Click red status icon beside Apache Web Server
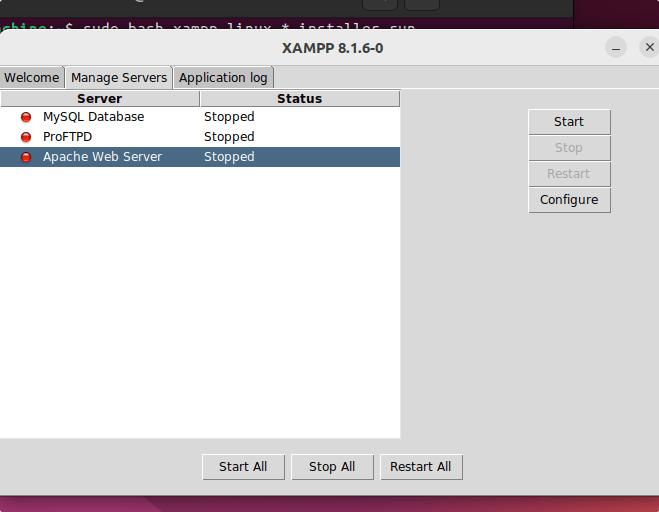 (x=26, y=157)
